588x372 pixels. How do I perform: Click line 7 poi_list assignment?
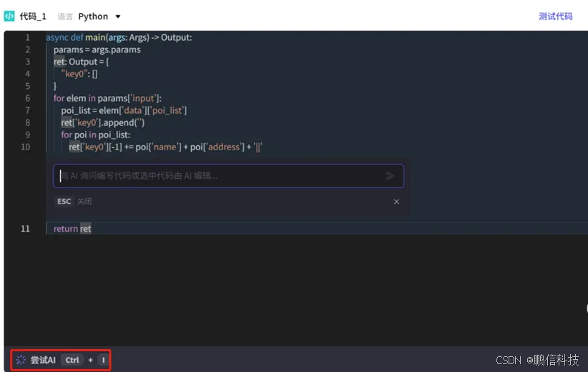click(x=124, y=110)
